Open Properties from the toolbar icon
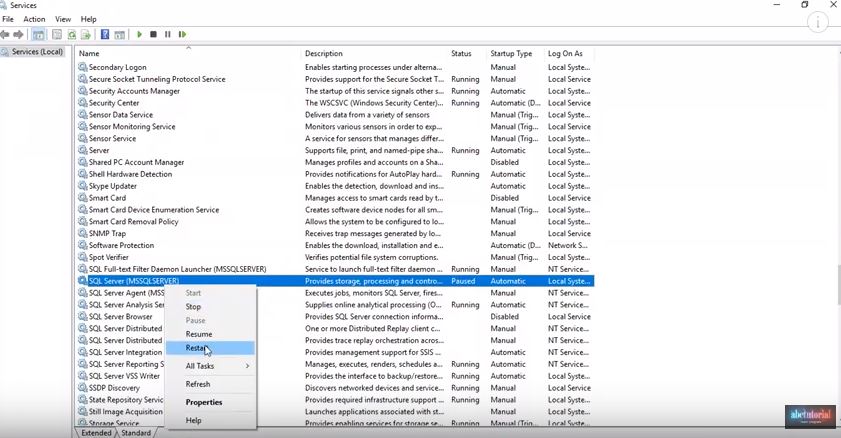Screen dimensions: 841x438 [x=57, y=35]
